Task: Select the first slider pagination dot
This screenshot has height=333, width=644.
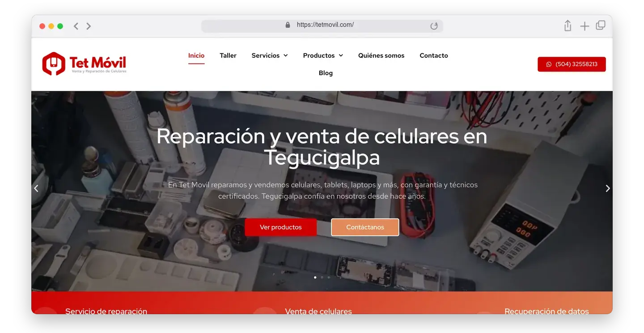Action: point(315,277)
